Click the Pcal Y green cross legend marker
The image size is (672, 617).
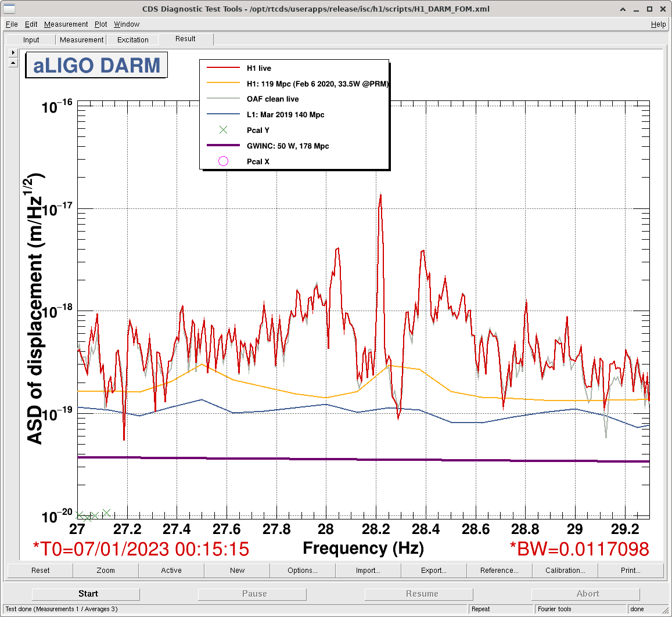coord(223,130)
